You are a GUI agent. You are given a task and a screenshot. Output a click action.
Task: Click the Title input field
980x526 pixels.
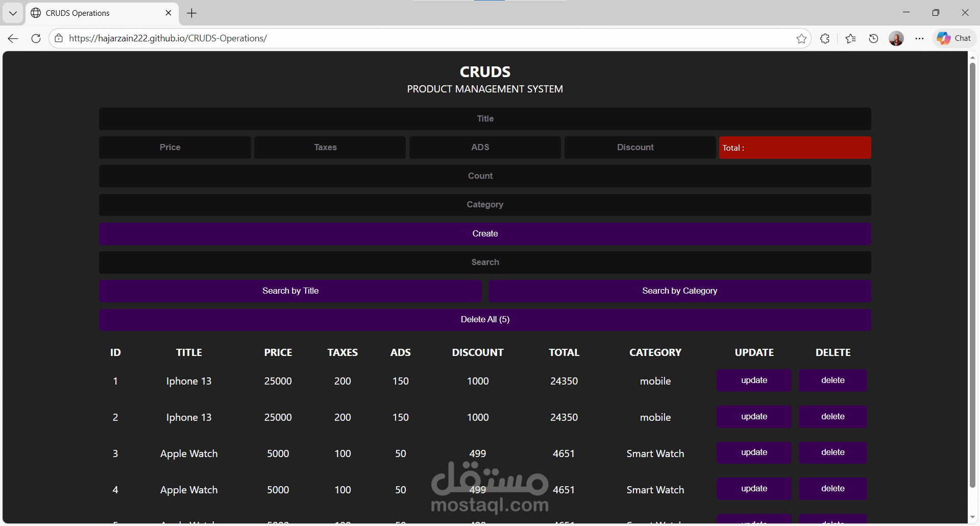485,118
